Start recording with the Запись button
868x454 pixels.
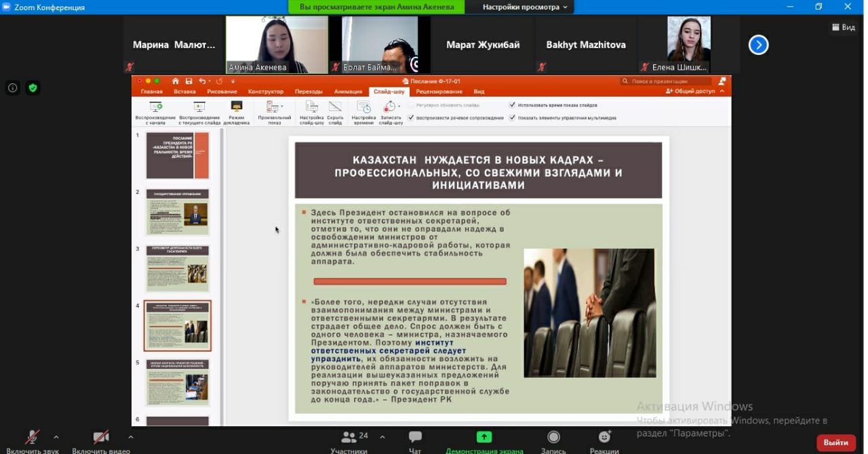tap(553, 438)
